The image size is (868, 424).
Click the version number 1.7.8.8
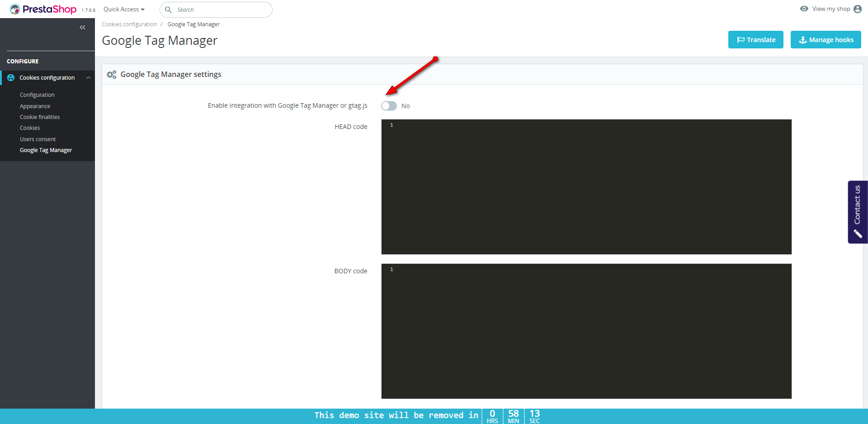tap(89, 10)
